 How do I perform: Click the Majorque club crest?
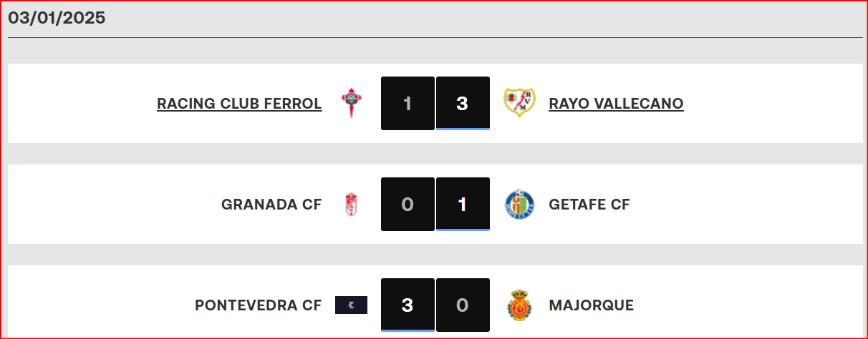tap(519, 305)
